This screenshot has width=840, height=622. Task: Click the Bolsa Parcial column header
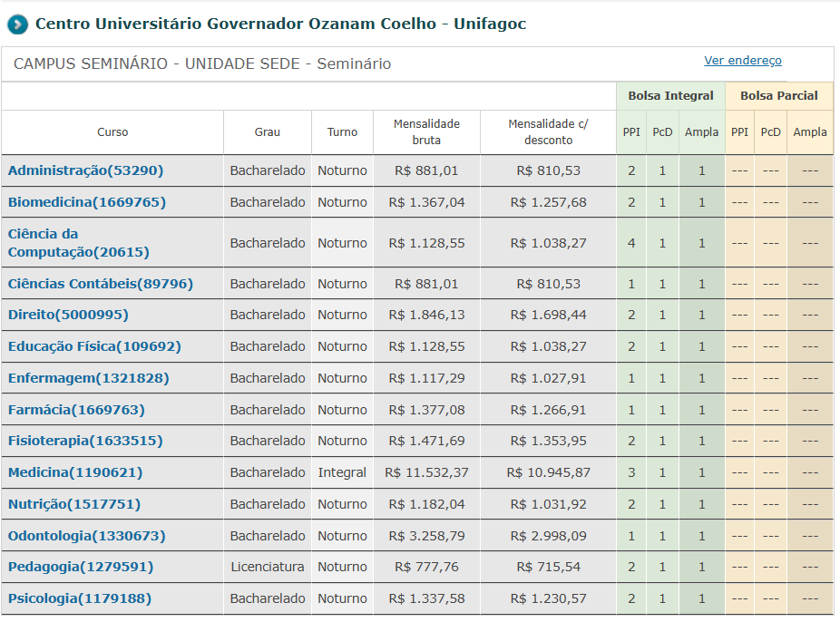[x=778, y=96]
